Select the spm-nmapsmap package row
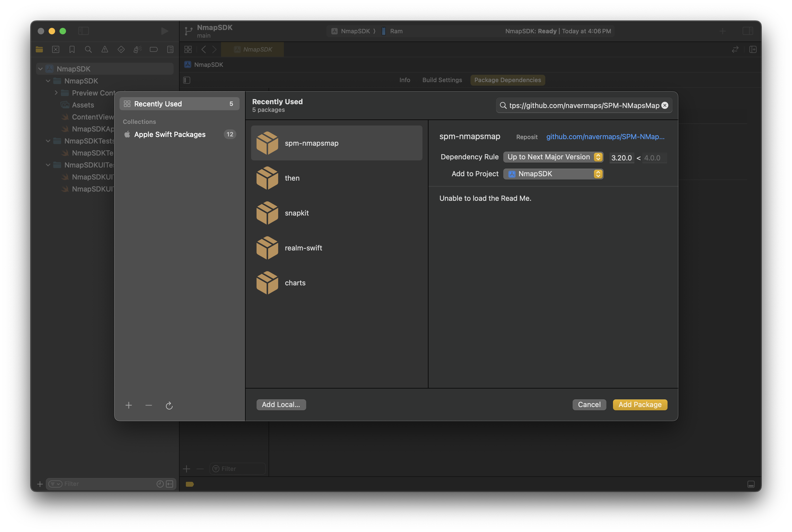 tap(337, 143)
